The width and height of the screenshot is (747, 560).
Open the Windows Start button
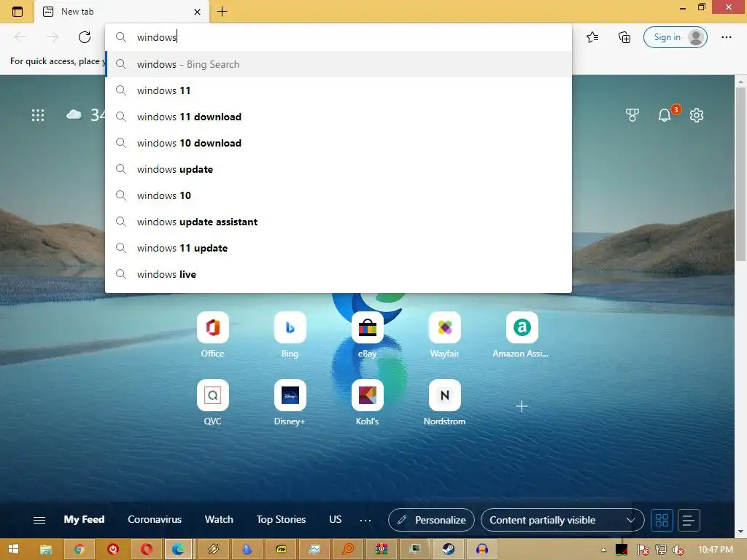click(14, 550)
